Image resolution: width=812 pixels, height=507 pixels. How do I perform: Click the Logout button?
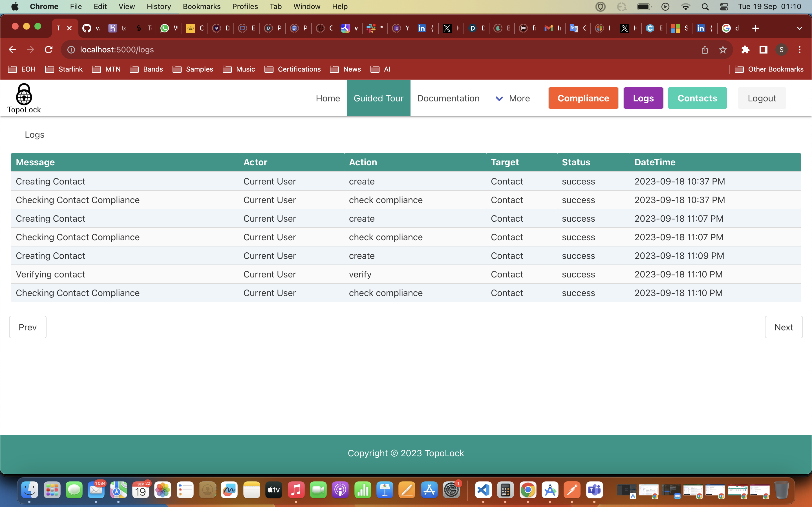point(762,98)
